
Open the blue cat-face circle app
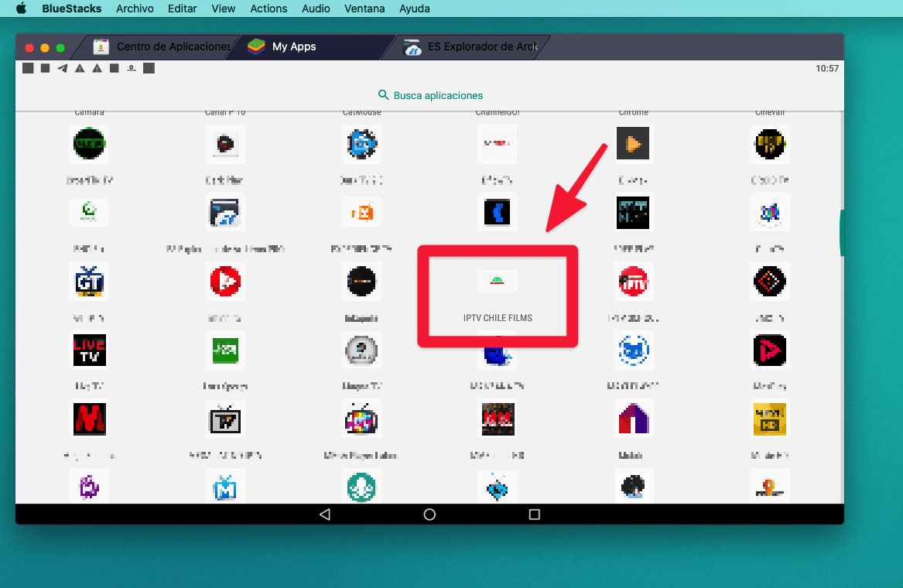point(634,350)
